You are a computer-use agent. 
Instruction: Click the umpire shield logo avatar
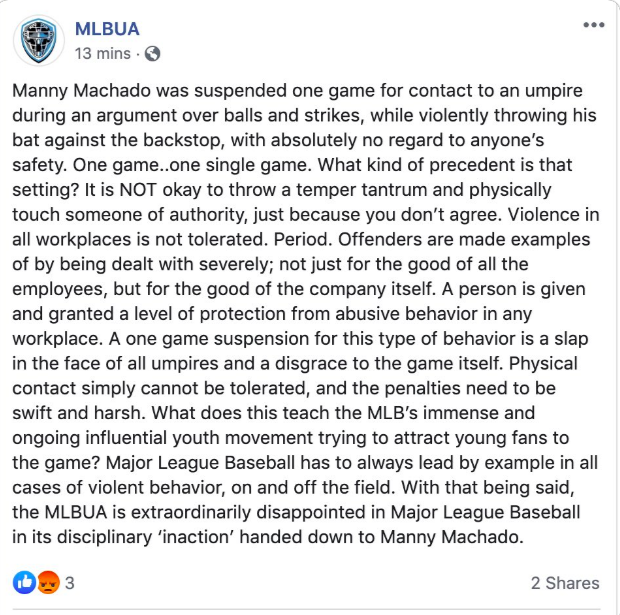point(39,40)
